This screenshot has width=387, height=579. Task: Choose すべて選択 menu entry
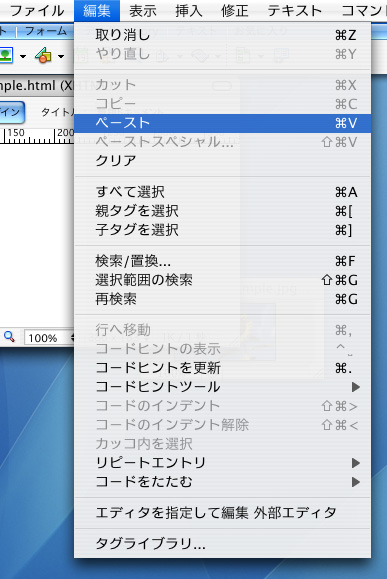tap(222, 192)
